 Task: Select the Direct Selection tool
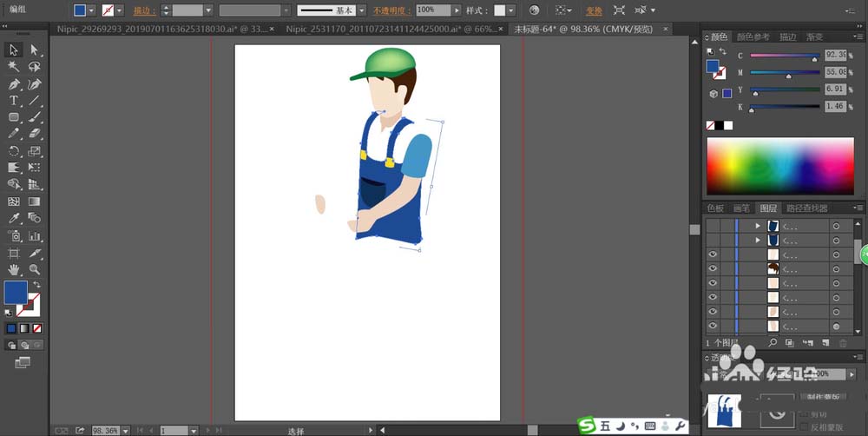pyautogui.click(x=35, y=50)
